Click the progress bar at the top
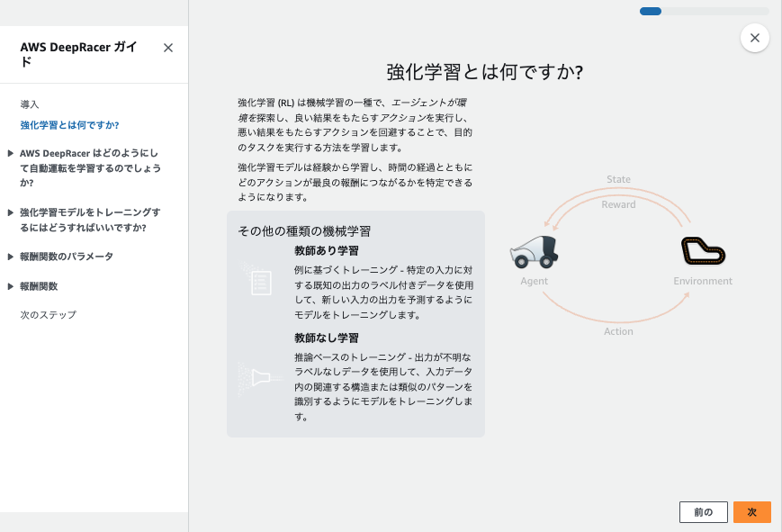 coord(703,12)
